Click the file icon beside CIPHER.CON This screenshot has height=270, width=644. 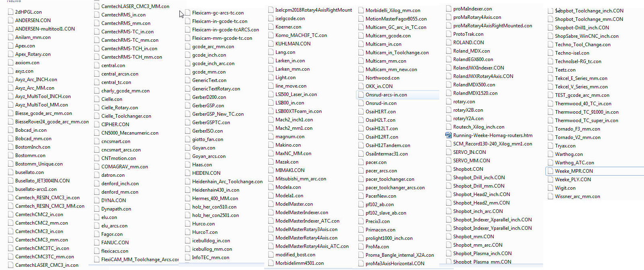coord(97,125)
